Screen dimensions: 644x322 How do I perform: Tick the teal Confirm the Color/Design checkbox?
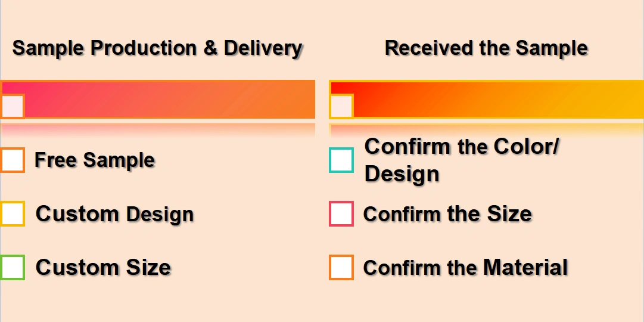point(341,160)
